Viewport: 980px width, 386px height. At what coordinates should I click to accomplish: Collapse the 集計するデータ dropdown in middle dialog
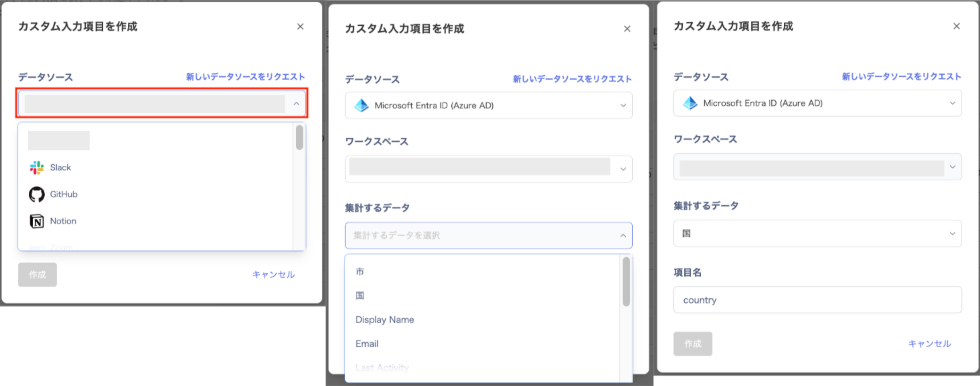point(623,236)
